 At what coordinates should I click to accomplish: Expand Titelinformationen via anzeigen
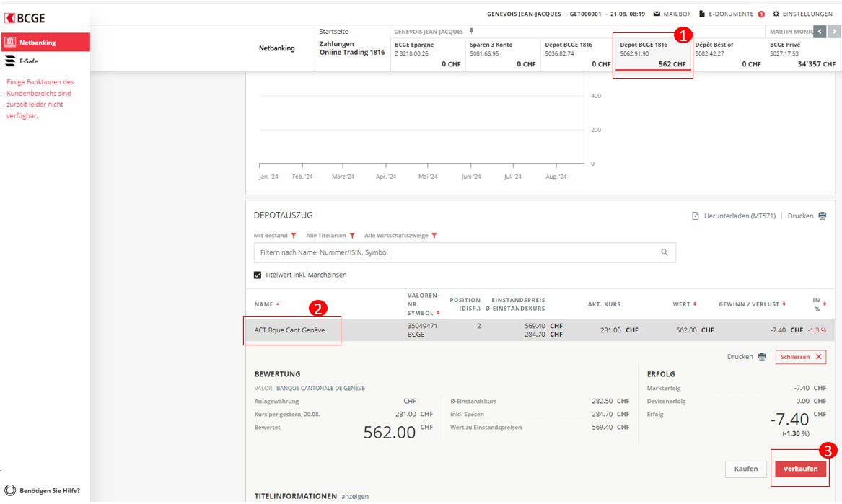tap(355, 497)
